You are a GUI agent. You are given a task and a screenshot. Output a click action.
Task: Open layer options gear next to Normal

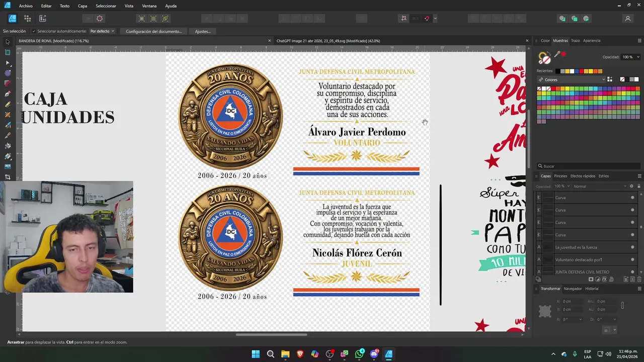(631, 186)
